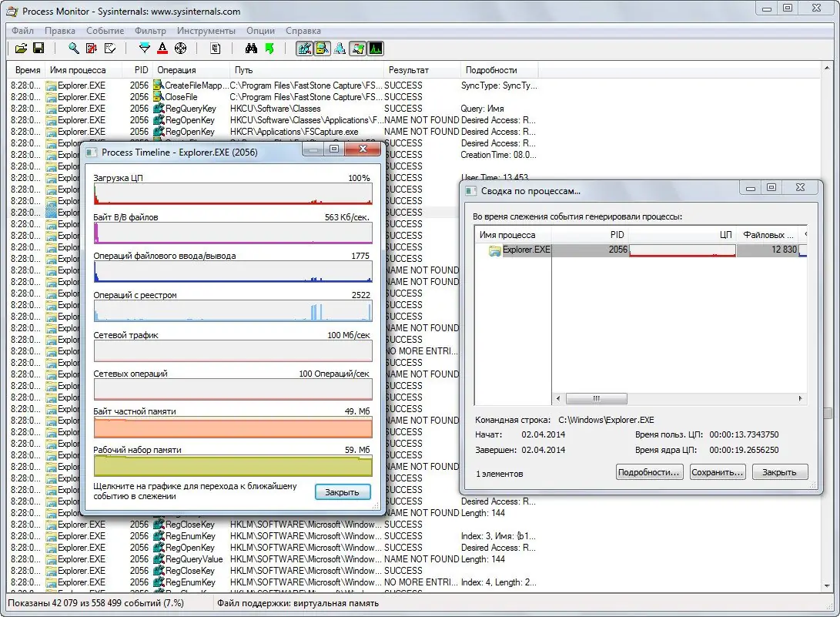
Task: Toggle capture with the magnifier icon
Action: click(74, 49)
